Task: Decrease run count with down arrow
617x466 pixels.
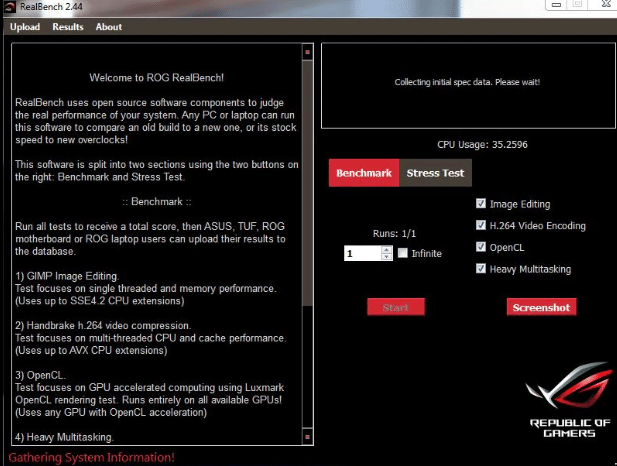Action: [x=387, y=257]
